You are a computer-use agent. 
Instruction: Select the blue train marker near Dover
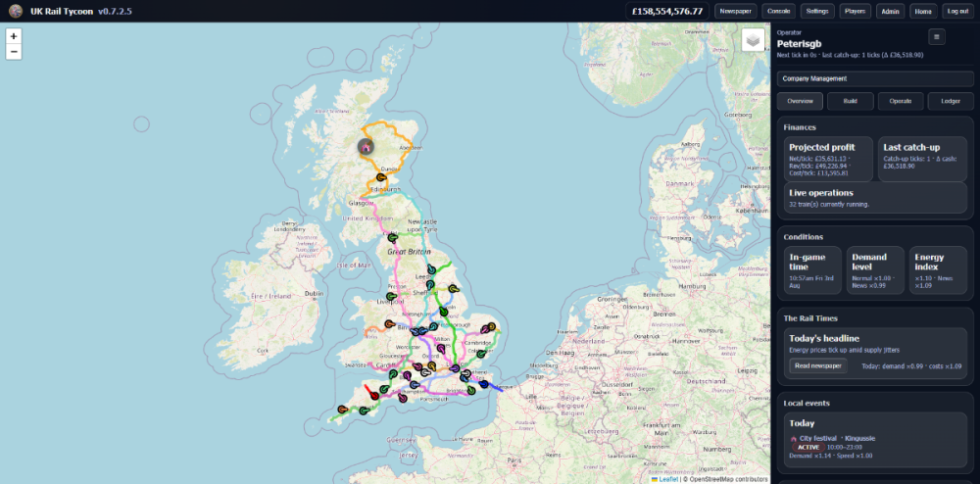pos(483,386)
